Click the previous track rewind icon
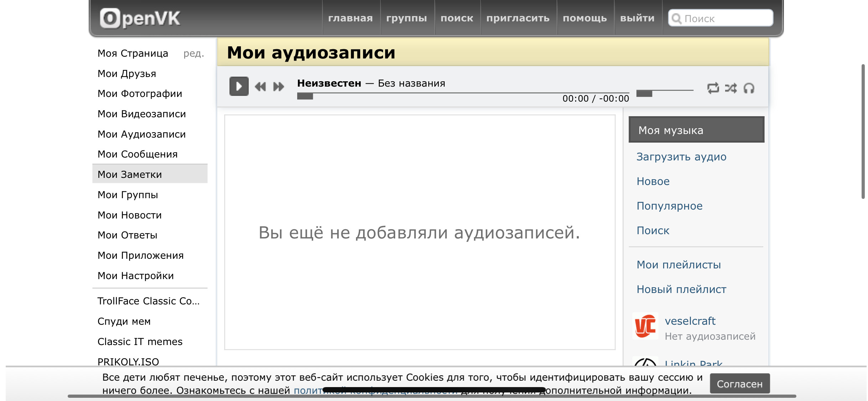 (260, 87)
